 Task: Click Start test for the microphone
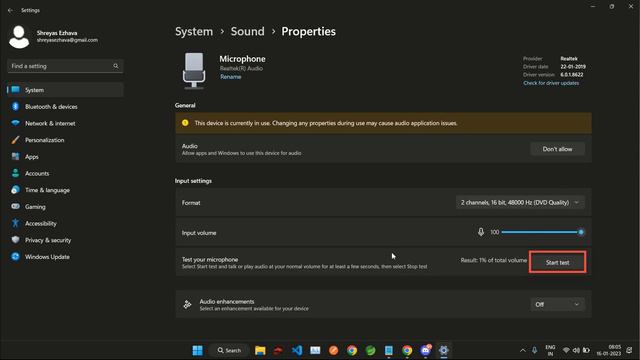[x=558, y=262]
